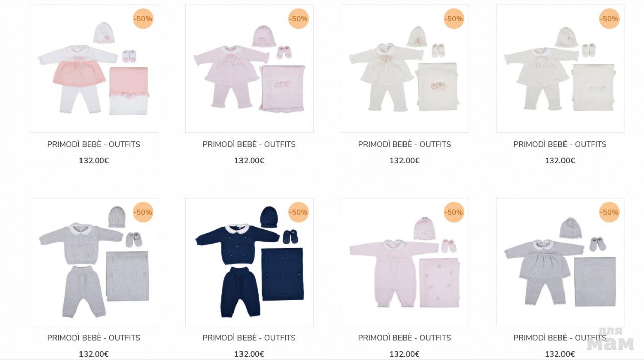Open the cream outfit with pink flowers thumbnail
The image size is (644, 360).
pyautogui.click(x=405, y=68)
